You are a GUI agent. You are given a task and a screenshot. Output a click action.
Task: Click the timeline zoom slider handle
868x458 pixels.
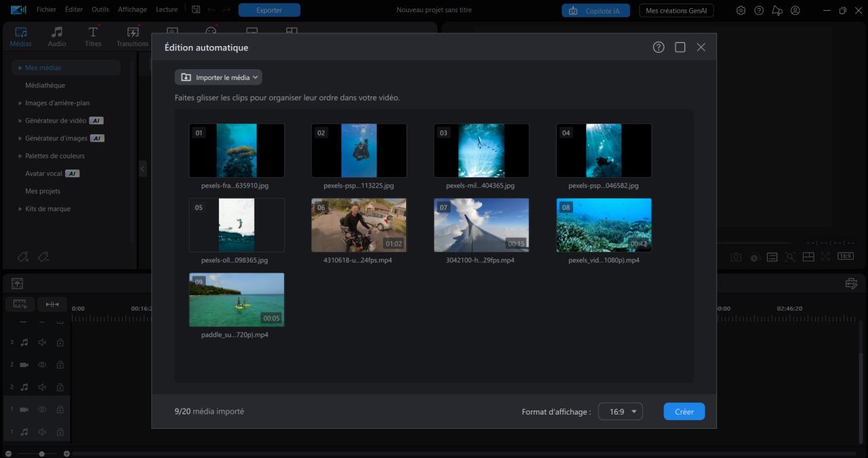[x=42, y=453]
